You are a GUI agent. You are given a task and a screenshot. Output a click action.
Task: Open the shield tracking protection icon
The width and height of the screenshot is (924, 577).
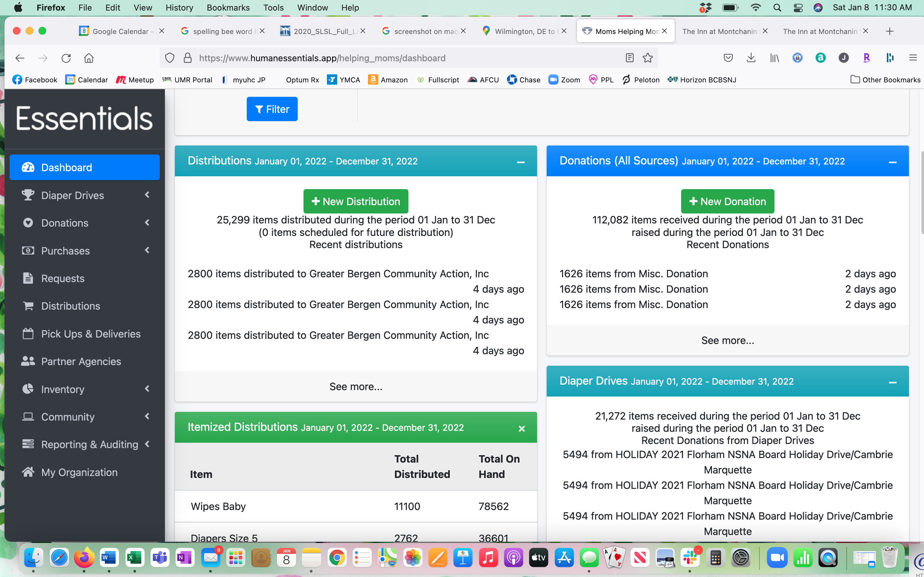(169, 58)
